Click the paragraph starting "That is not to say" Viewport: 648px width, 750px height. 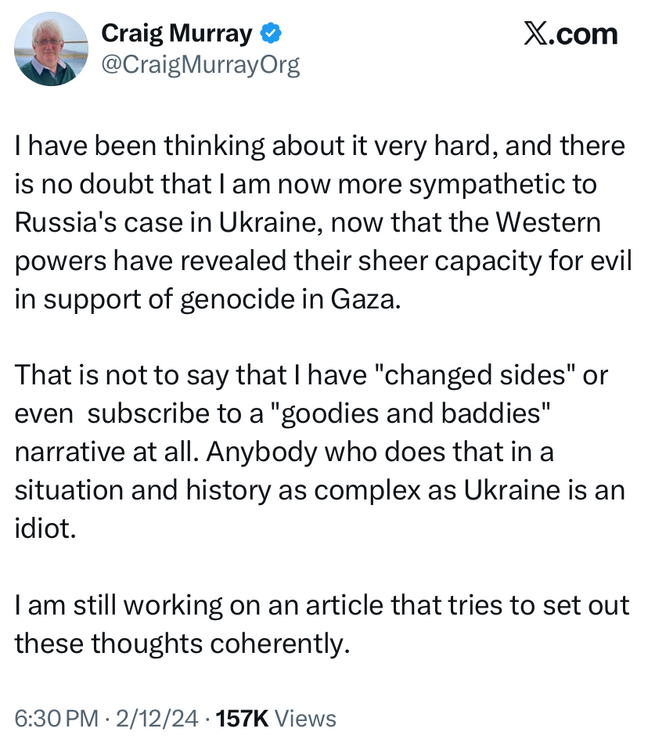coord(320,451)
